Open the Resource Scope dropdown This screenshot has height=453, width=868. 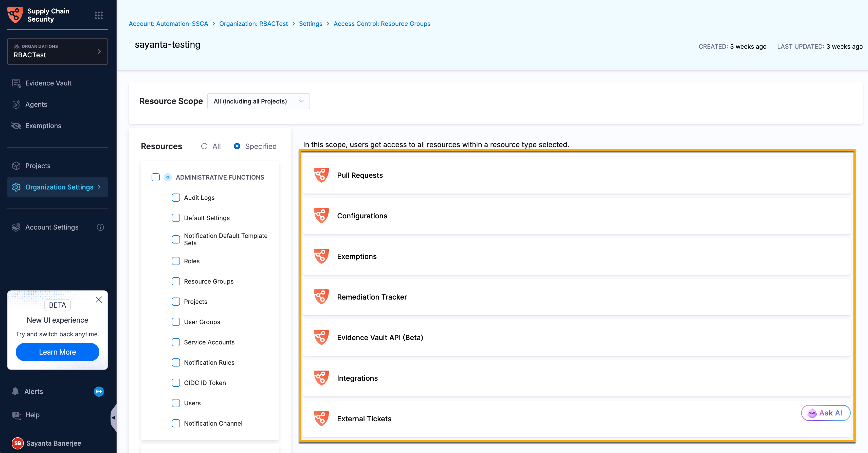(x=258, y=101)
